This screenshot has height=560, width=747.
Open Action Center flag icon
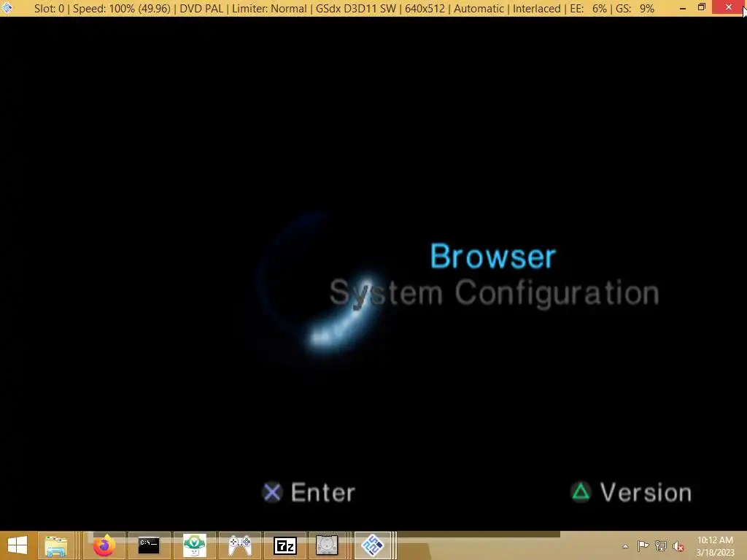click(643, 546)
